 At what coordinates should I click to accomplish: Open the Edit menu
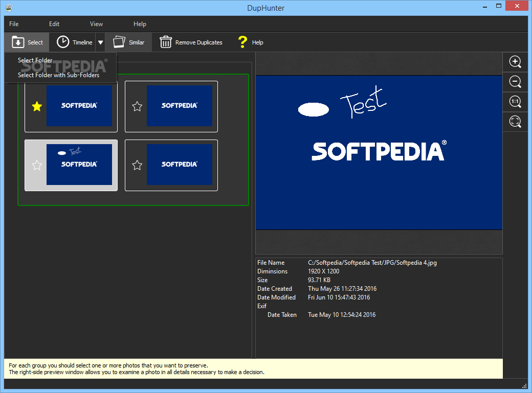pos(54,24)
